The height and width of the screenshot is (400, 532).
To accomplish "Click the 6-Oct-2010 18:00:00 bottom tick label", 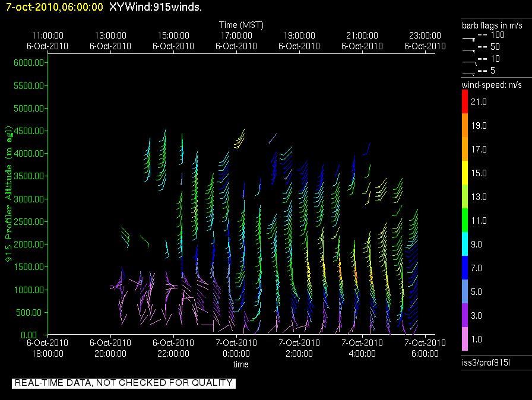I will click(x=47, y=348).
